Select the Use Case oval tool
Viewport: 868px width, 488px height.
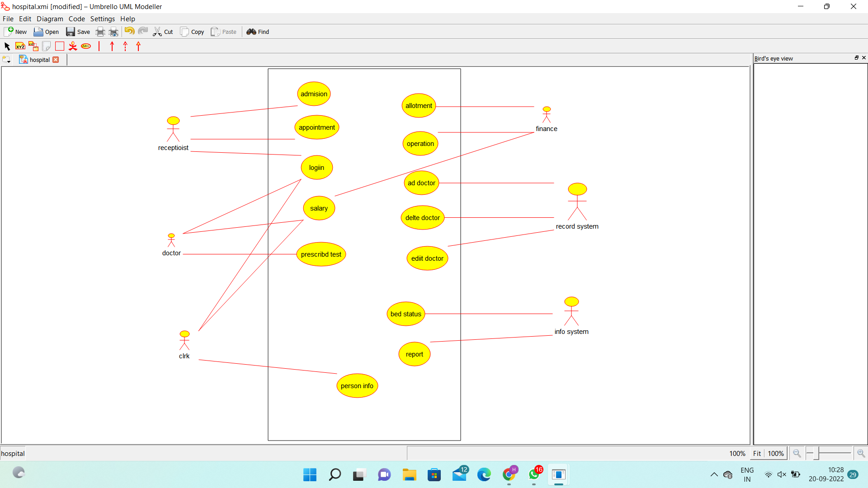pos(86,46)
